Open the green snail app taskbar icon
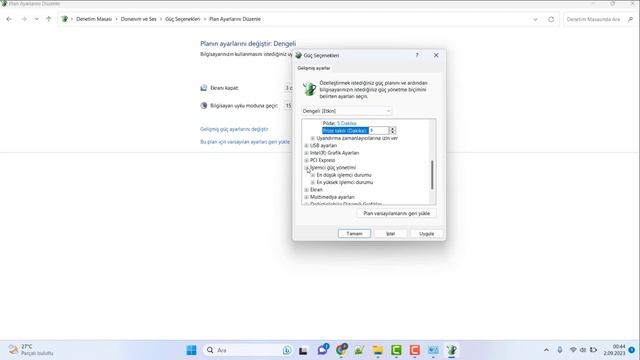 (359, 350)
